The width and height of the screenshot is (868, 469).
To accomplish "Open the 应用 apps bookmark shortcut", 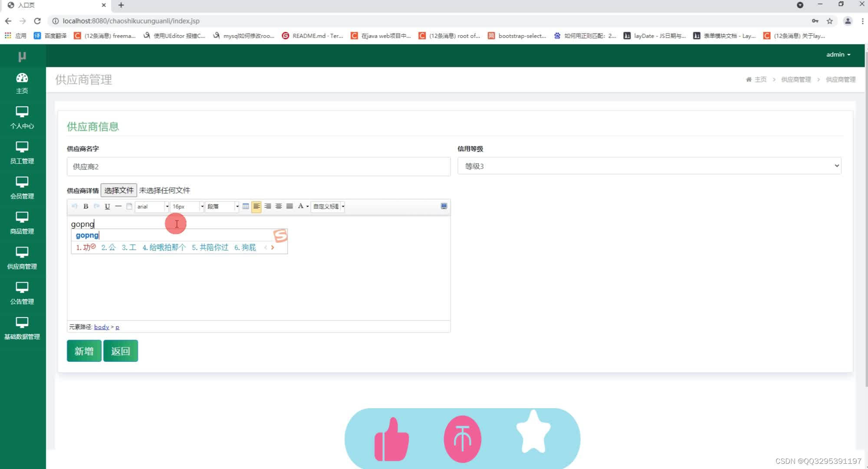I will pos(16,36).
